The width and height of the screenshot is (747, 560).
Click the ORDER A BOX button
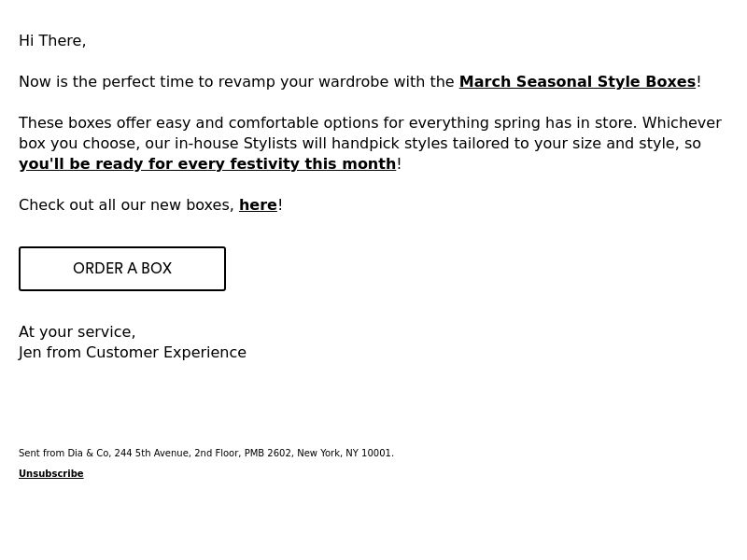coord(122,269)
